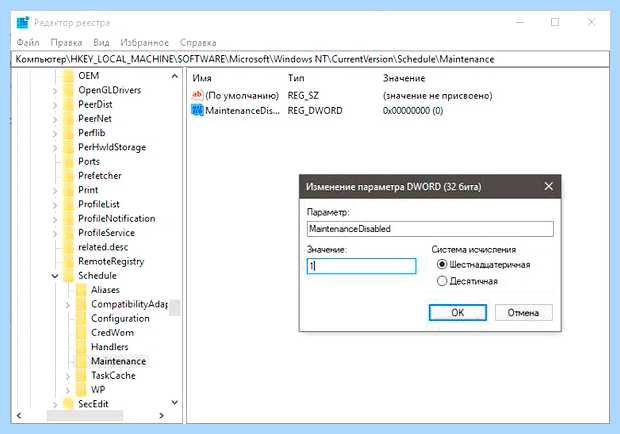Select the CompatibilityAdapter folder icon

81,304
